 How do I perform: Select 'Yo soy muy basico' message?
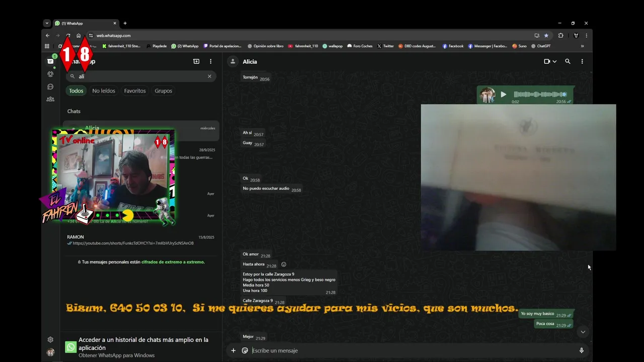pyautogui.click(x=546, y=314)
